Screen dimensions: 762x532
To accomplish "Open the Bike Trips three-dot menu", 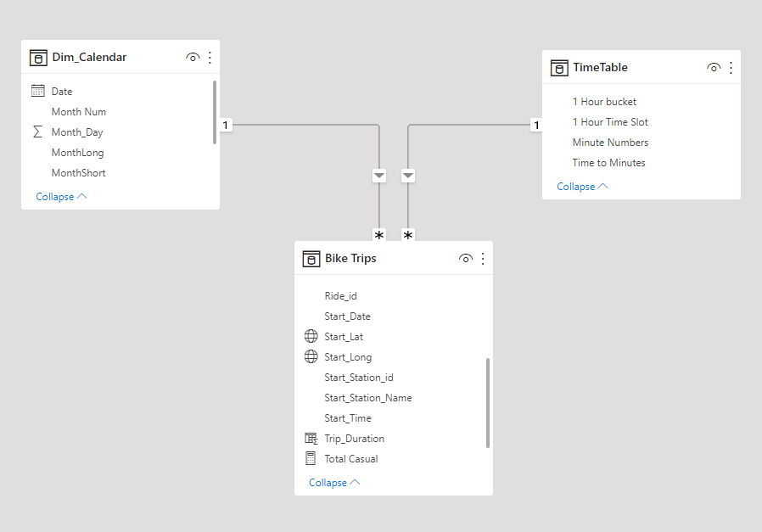I will tap(482, 258).
